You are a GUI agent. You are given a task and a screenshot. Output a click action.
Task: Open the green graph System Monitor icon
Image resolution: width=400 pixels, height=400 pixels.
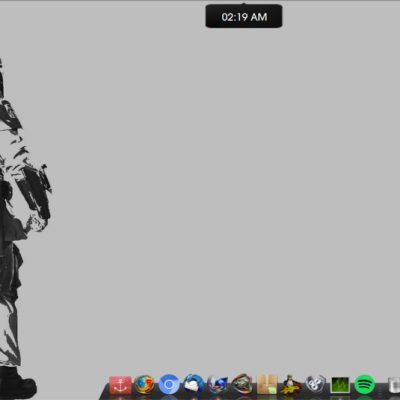click(x=340, y=385)
